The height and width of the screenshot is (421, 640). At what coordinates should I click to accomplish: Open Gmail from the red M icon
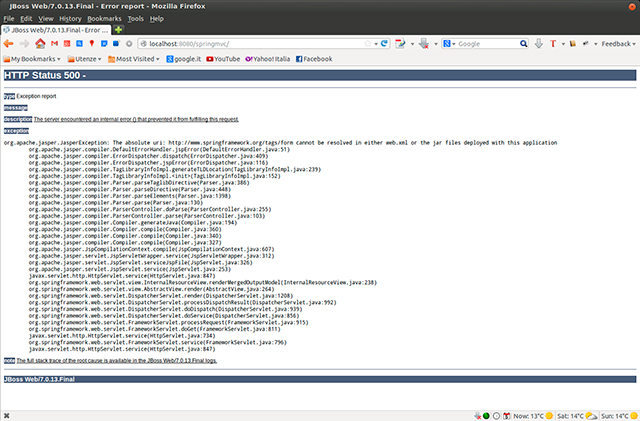tap(54, 43)
